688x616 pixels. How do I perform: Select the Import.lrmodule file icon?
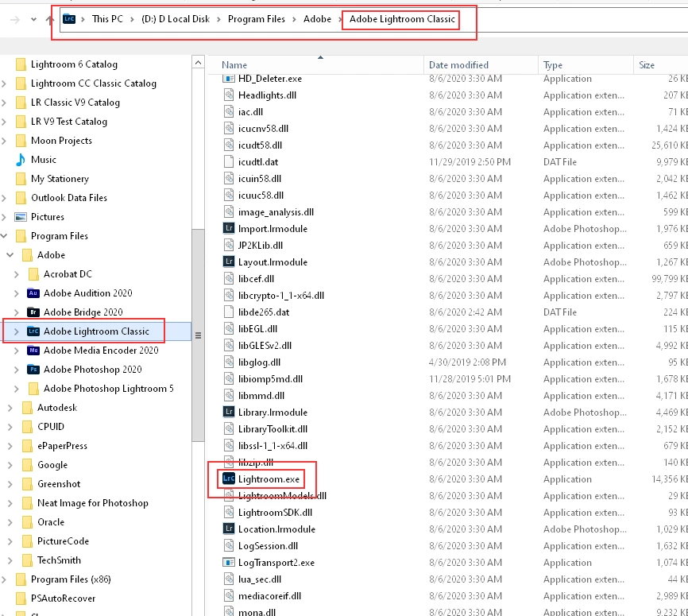point(229,228)
